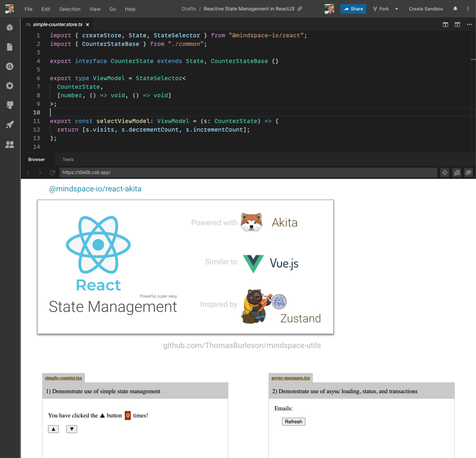Click the github.com/ThomasBurleson/mindspace-utils text
476x458 pixels.
pos(242,345)
